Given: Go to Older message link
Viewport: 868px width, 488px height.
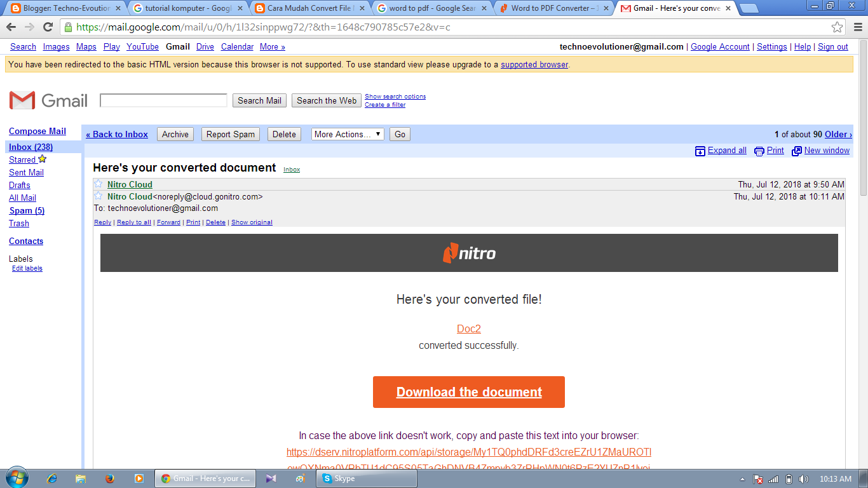Looking at the screenshot, I should coord(838,134).
